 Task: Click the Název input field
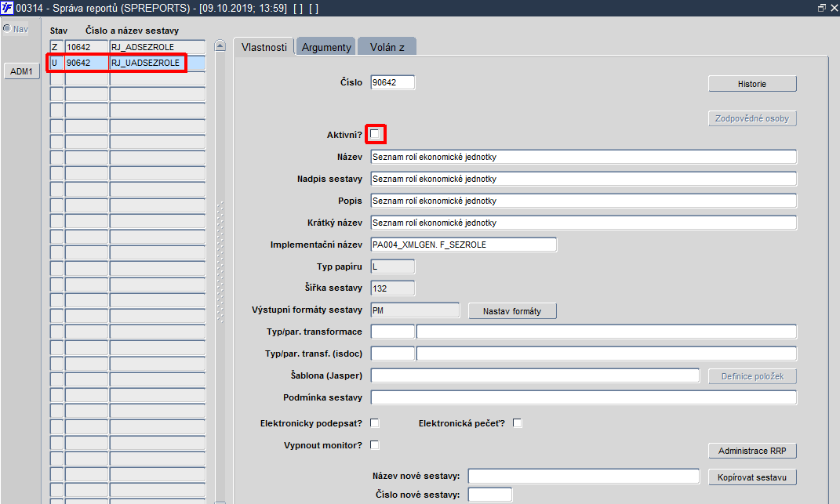coord(584,157)
